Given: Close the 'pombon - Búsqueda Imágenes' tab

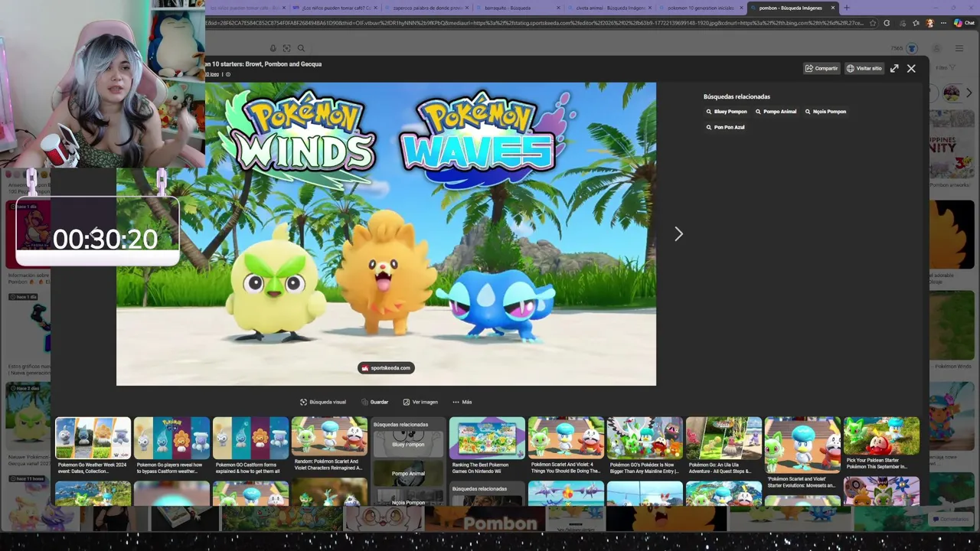Looking at the screenshot, I should (x=833, y=8).
